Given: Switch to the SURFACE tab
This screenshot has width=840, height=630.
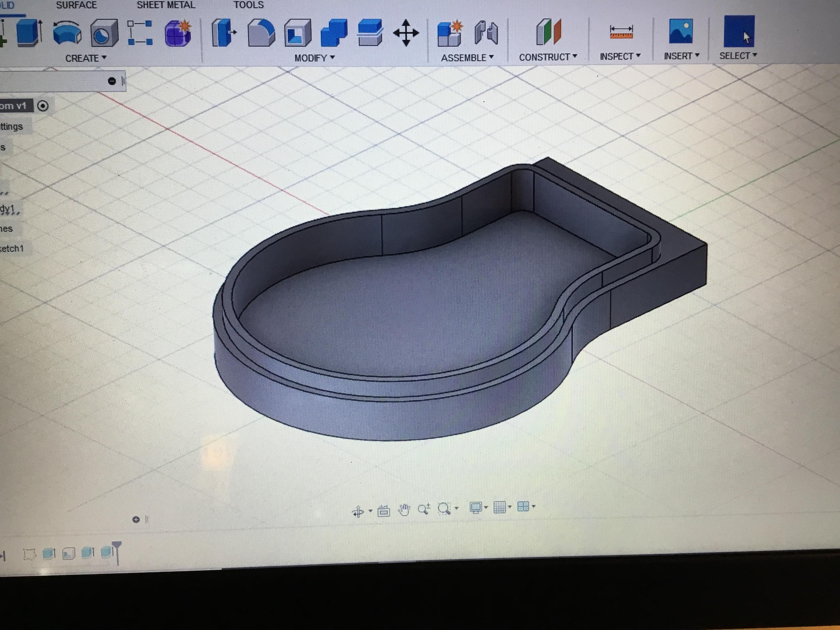Looking at the screenshot, I should (x=76, y=5).
